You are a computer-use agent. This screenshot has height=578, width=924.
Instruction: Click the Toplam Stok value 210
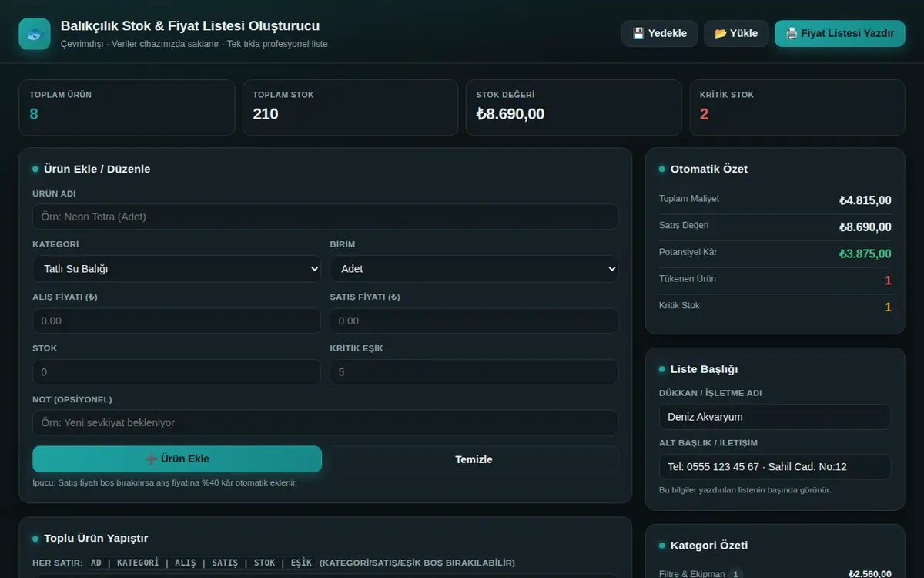pyautogui.click(x=266, y=114)
